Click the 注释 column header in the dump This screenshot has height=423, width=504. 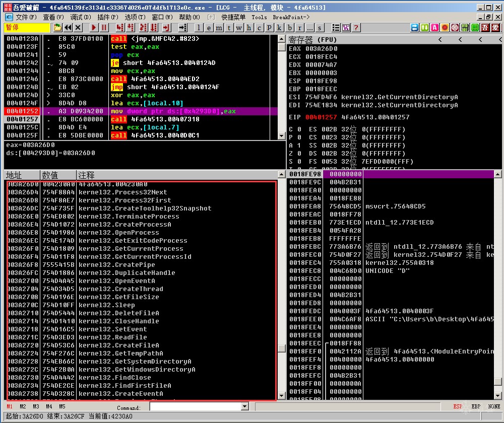[x=177, y=175]
